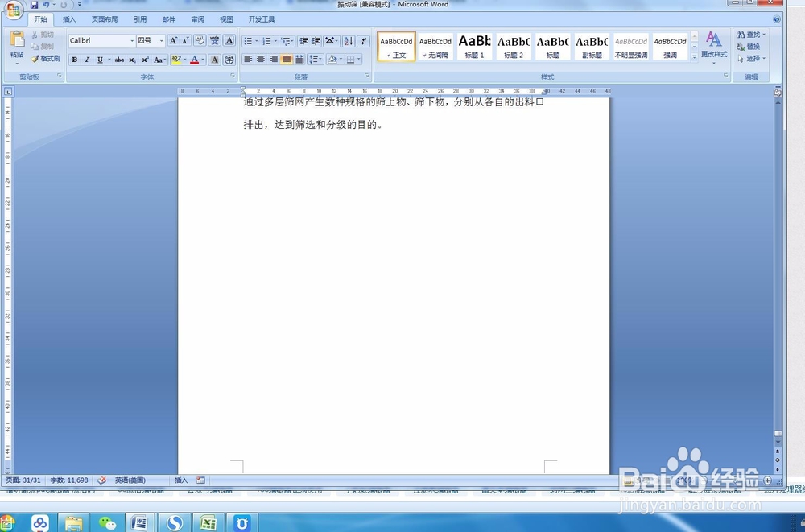Click the Phonetic Guide (拼音) icon
The image size is (805, 532).
pyautogui.click(x=215, y=40)
